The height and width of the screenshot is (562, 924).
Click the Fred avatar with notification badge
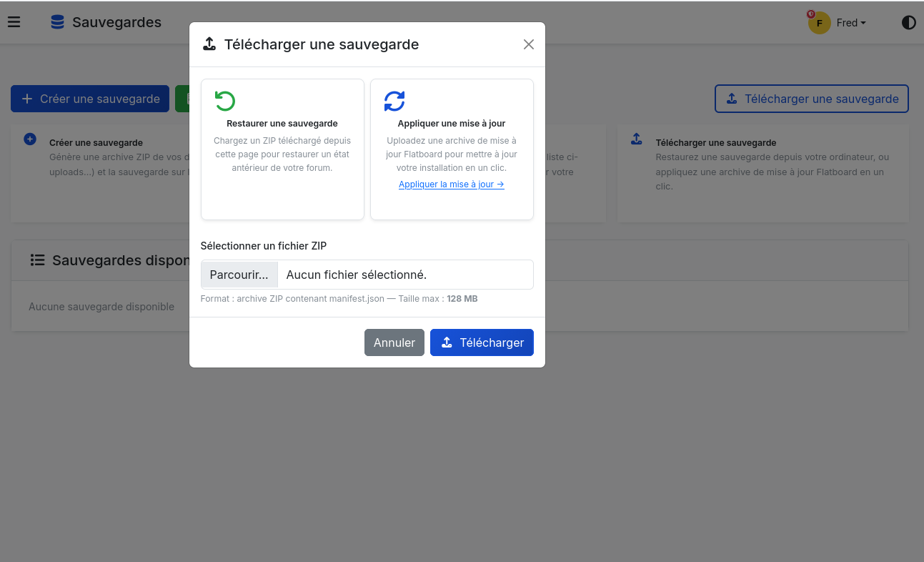[819, 23]
